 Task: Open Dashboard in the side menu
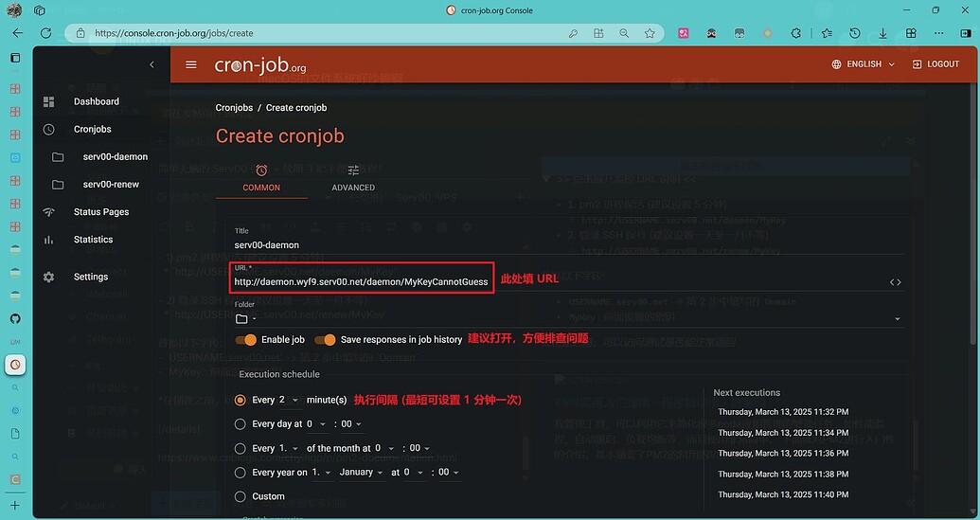(97, 101)
